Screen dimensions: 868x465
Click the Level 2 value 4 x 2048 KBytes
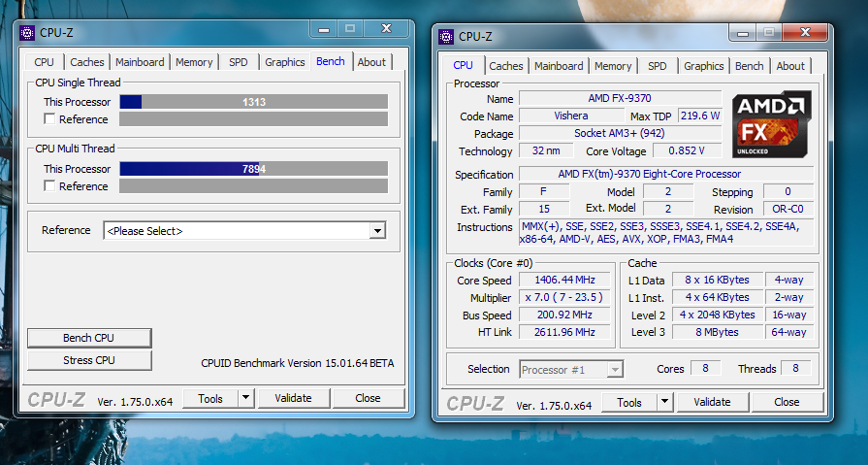[x=718, y=315]
